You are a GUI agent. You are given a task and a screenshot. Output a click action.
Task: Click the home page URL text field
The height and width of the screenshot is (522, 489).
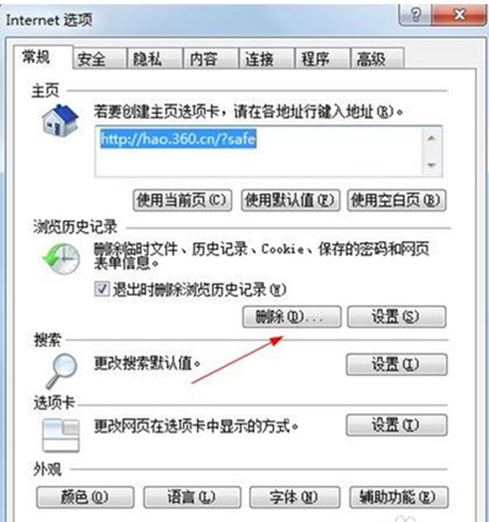click(x=259, y=151)
